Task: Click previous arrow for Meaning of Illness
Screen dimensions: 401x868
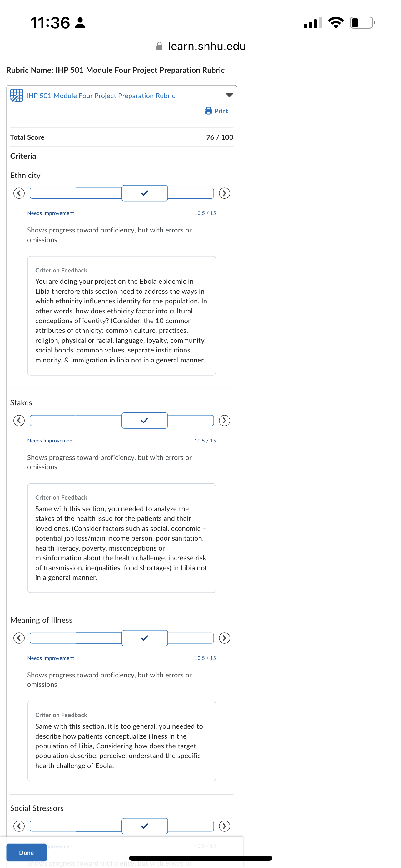Action: tap(19, 638)
